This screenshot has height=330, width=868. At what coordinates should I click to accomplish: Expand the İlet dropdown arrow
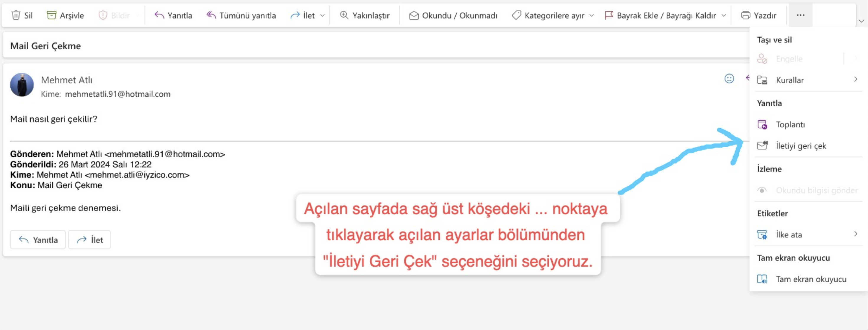click(322, 15)
